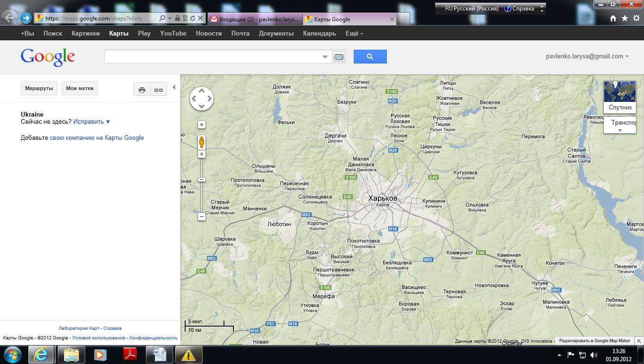Open Картинки in the Google bar
The width and height of the screenshot is (644, 364).
coord(85,34)
